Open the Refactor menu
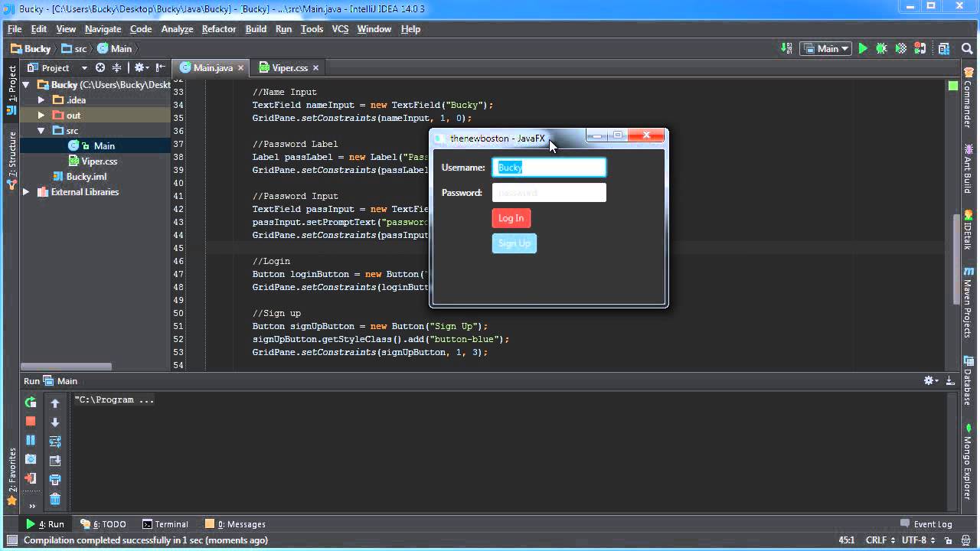 coord(218,29)
